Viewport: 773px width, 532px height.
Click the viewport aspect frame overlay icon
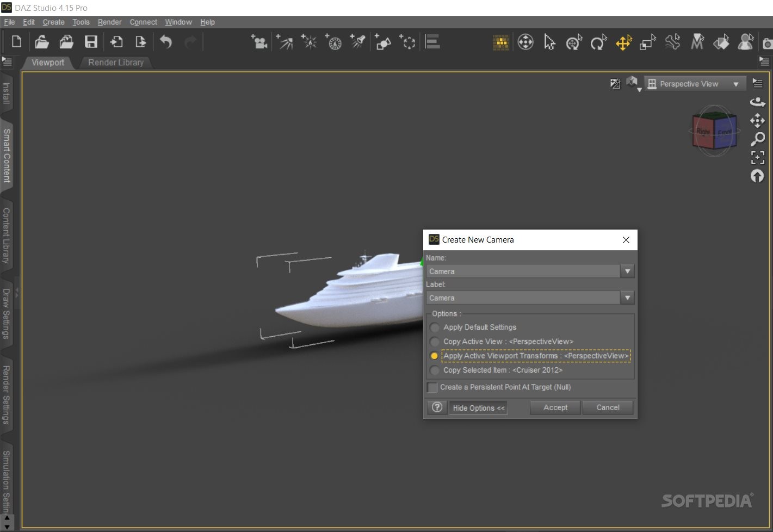pyautogui.click(x=615, y=84)
